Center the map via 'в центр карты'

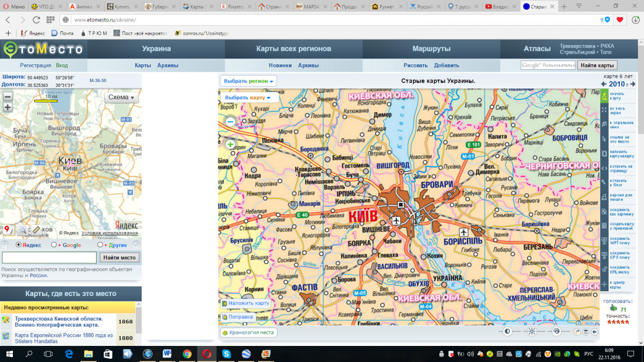[x=604, y=284]
